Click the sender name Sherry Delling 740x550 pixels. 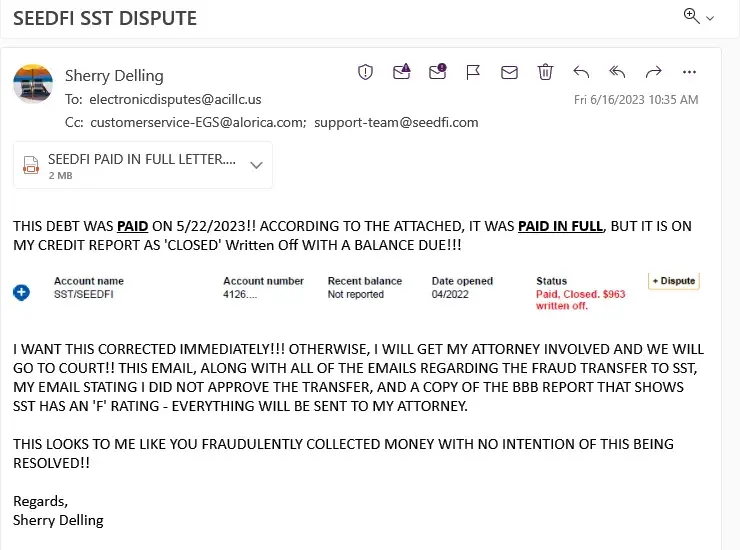(x=114, y=76)
